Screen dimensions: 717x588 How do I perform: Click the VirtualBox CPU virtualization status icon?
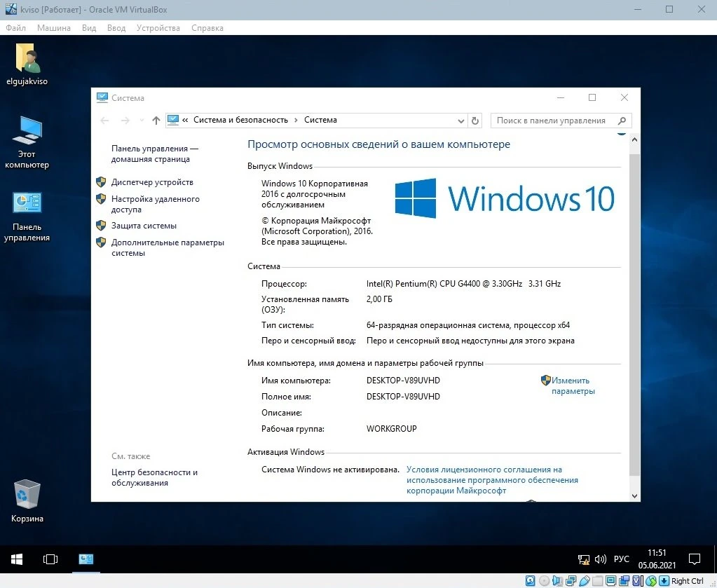636,581
